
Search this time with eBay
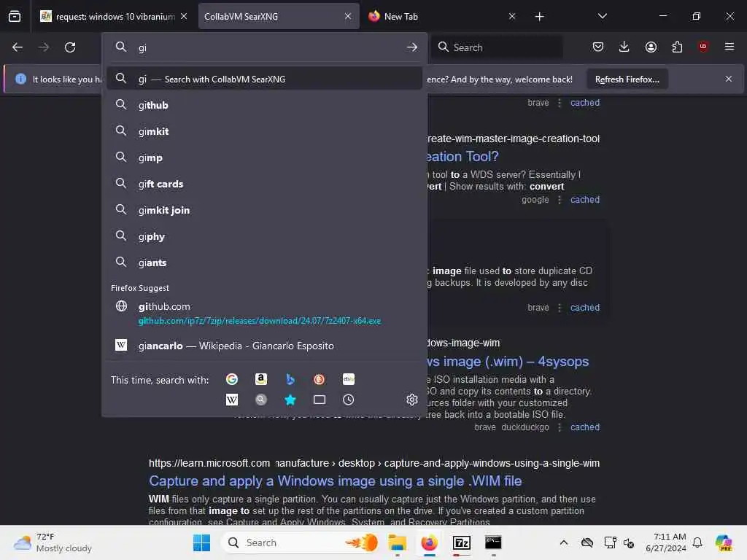pyautogui.click(x=349, y=379)
